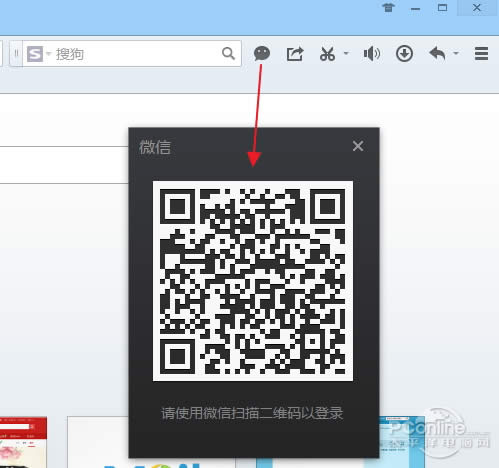The image size is (499, 468).
Task: Close the 微信 login popup
Action: pos(358,146)
